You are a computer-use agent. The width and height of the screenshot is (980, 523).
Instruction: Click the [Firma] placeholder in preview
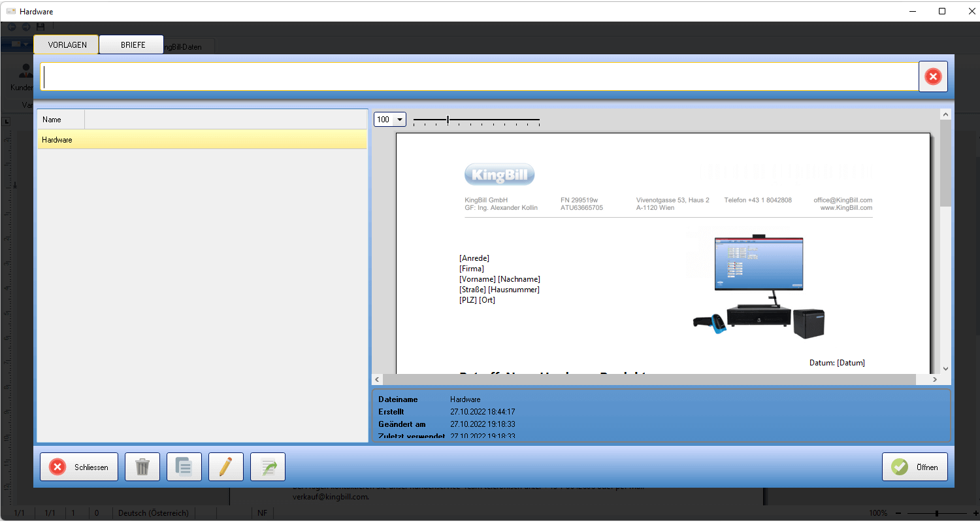[x=472, y=269]
